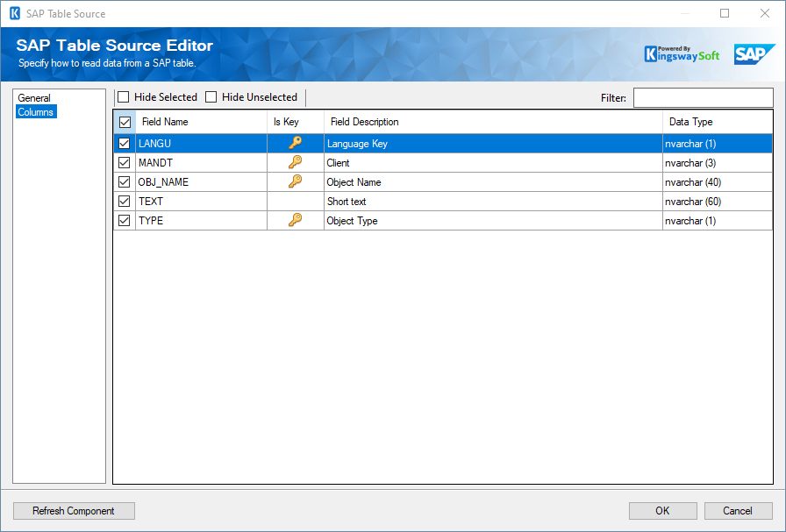This screenshot has height=532, width=786.
Task: Uncheck the TYPE field checkbox
Action: tap(124, 220)
